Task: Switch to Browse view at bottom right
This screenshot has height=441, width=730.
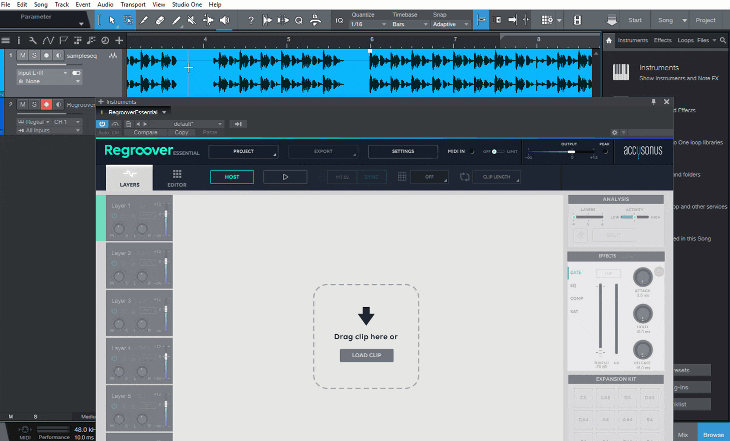Action: click(713, 434)
